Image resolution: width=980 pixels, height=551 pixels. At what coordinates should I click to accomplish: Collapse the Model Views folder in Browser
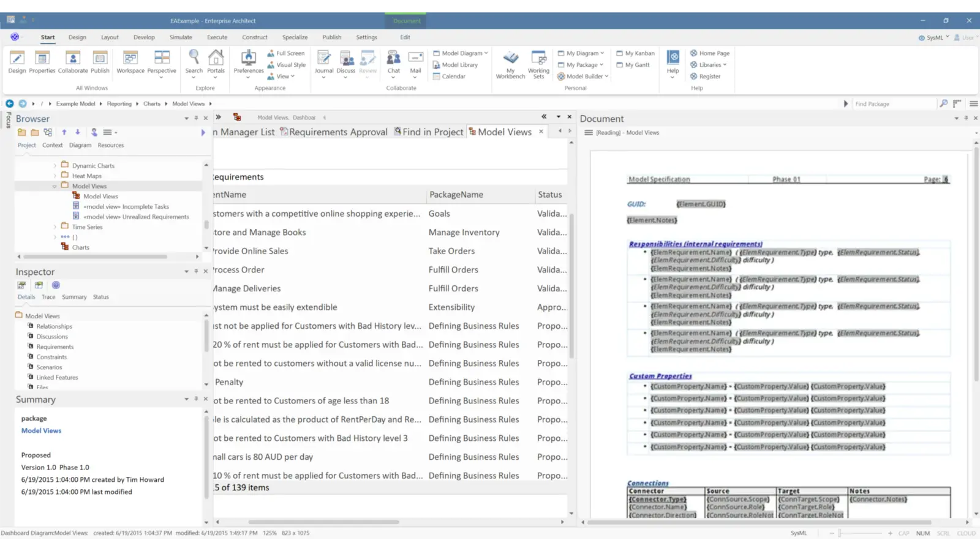pyautogui.click(x=55, y=186)
